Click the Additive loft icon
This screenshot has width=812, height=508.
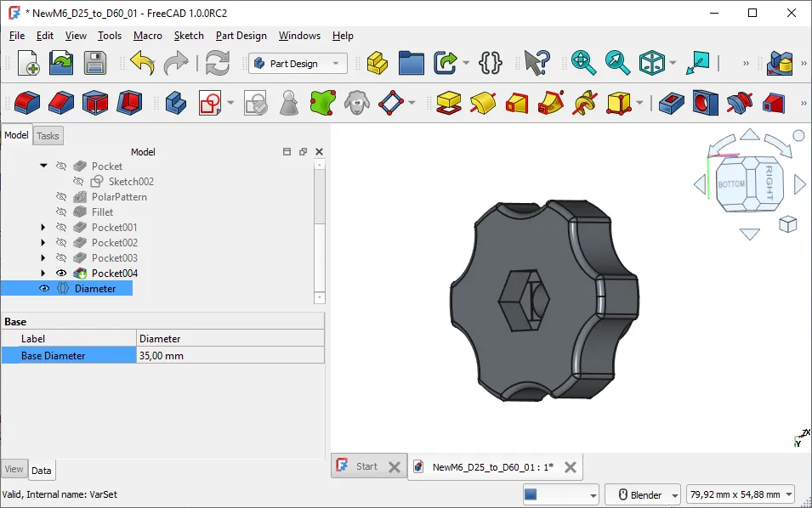517,103
